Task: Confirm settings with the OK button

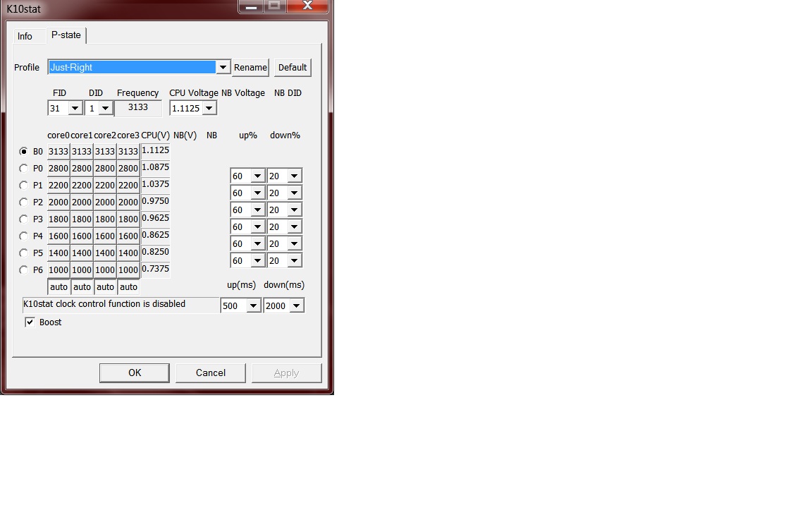Action: pyautogui.click(x=135, y=373)
